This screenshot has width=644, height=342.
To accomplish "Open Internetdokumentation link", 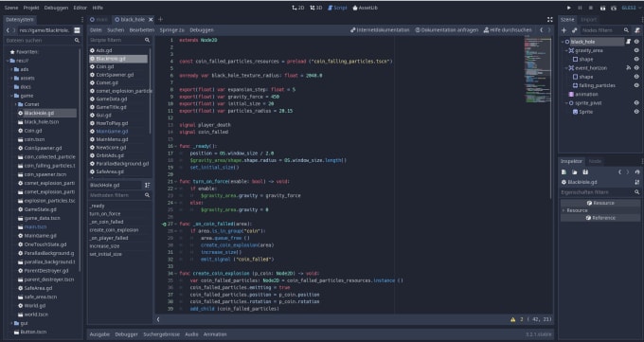I will coord(380,30).
